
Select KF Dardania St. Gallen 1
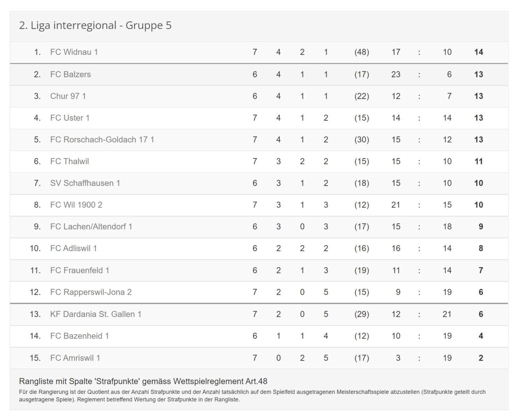[x=96, y=314]
